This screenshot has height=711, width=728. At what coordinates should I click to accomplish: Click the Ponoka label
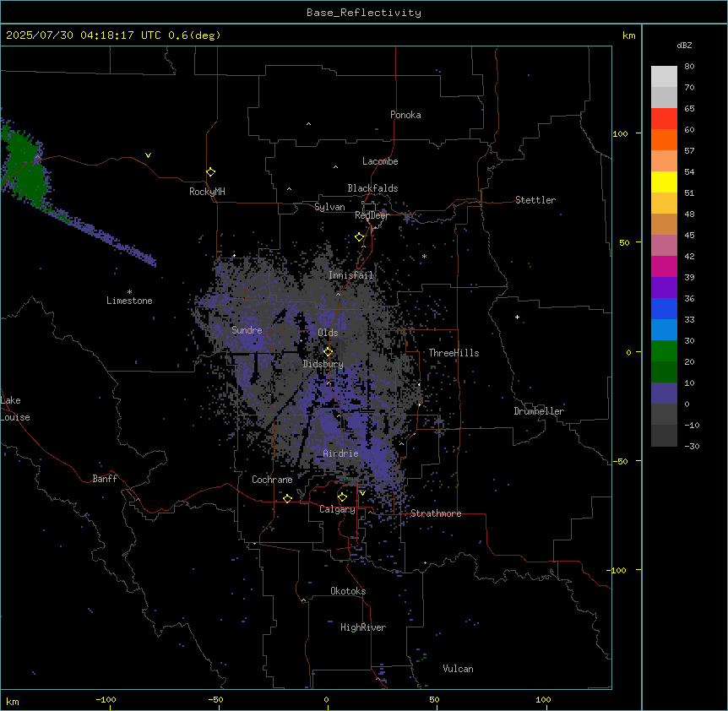[x=405, y=115]
